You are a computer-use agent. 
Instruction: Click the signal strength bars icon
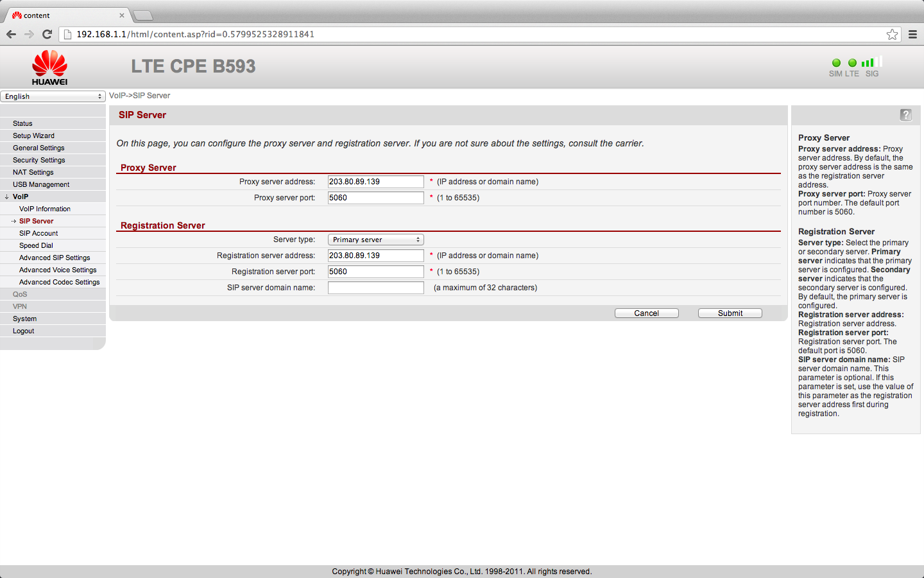872,62
